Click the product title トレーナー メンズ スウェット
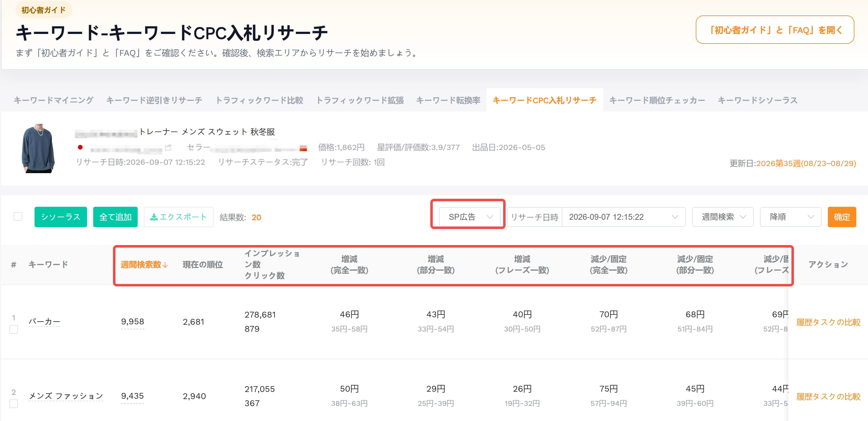The width and height of the screenshot is (868, 421). (207, 132)
